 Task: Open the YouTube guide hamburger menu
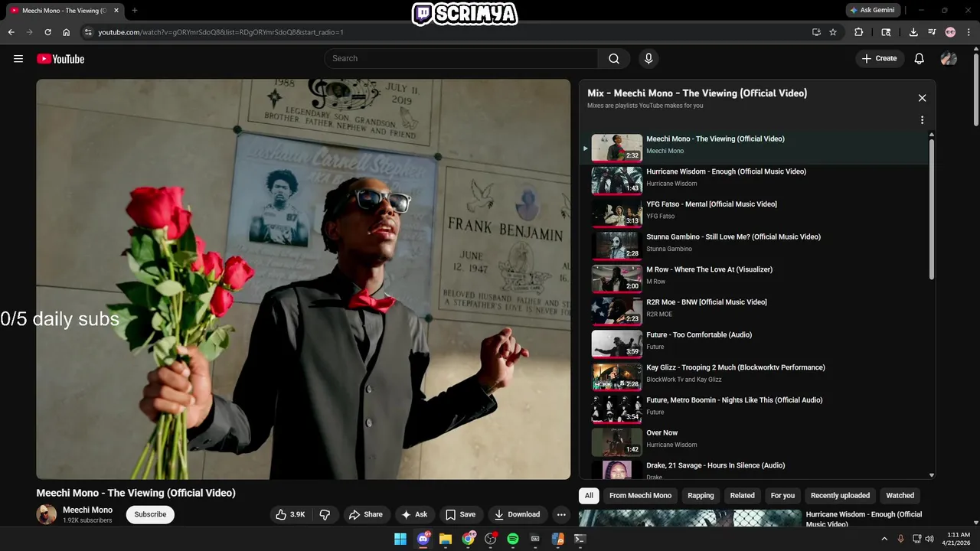click(18, 59)
